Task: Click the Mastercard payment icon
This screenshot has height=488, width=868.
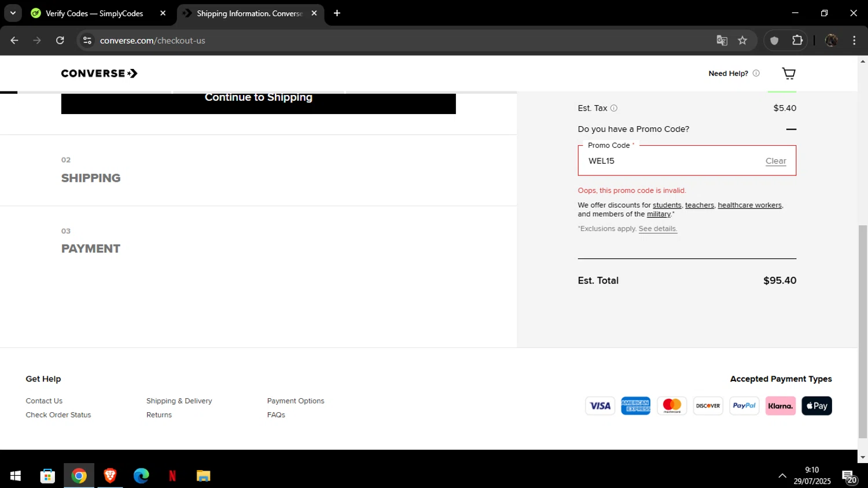Action: 672,406
